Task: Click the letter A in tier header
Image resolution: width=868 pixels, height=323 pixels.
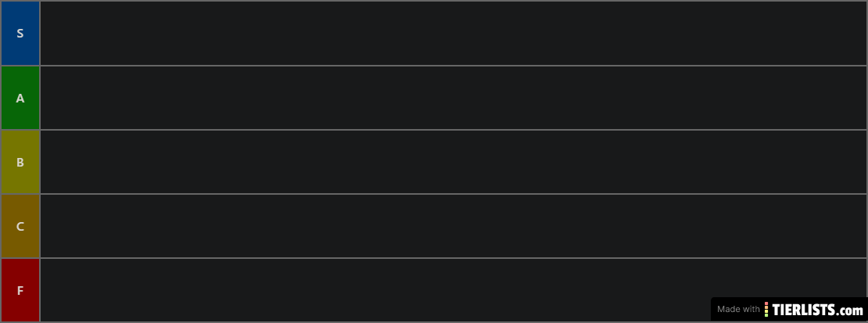Action: 20,98
